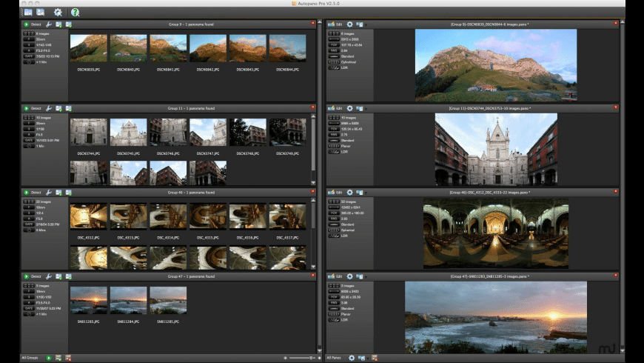Select thumbnail DSCN3748.JPG
644x363 pixels.
248,133
